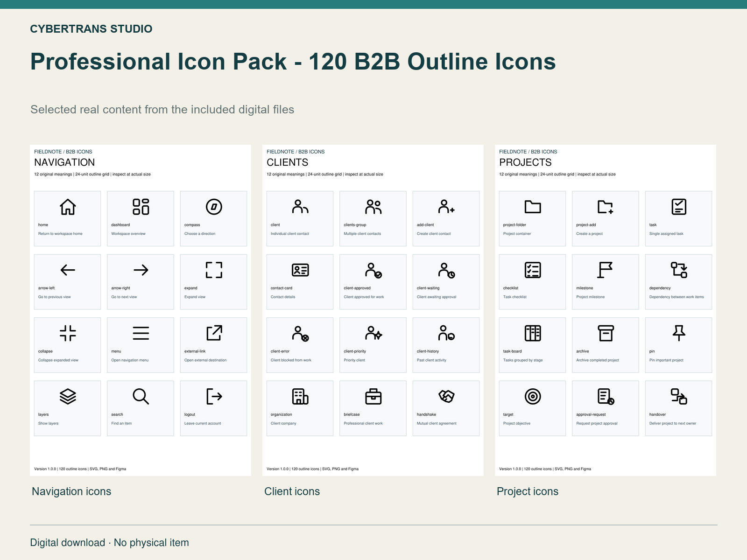This screenshot has height=560, width=747.
Task: Select the logout icon
Action: click(214, 396)
